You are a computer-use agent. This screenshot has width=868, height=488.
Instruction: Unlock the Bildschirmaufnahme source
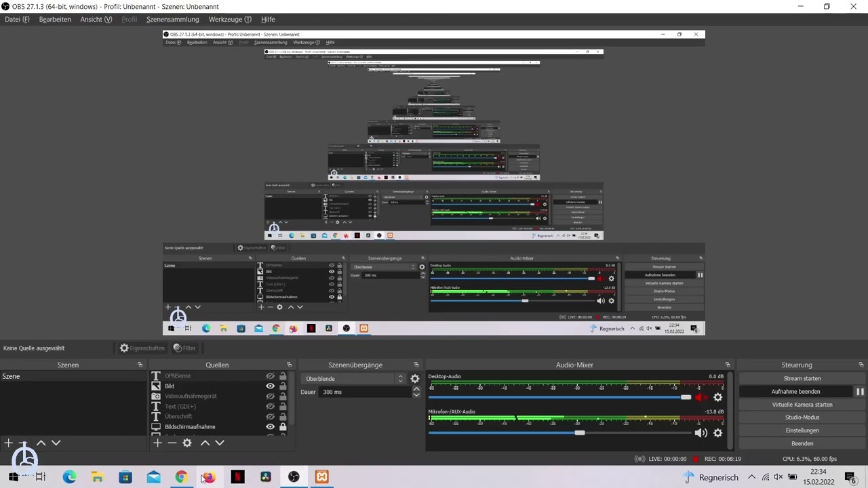click(283, 427)
